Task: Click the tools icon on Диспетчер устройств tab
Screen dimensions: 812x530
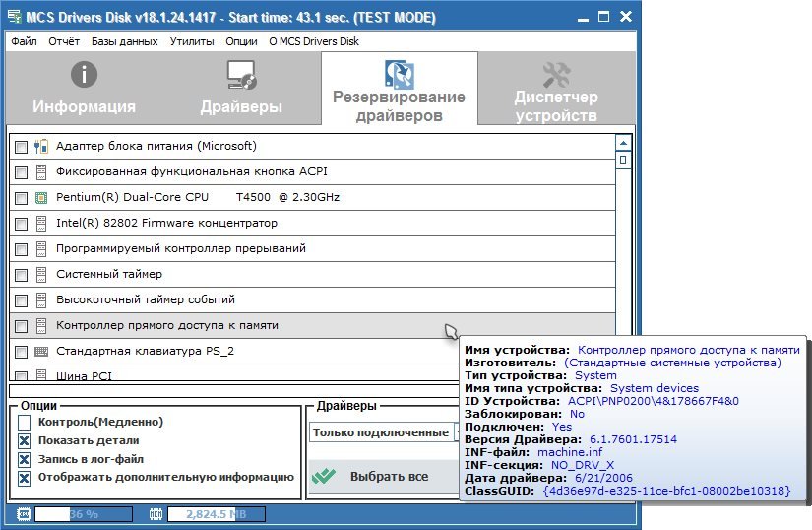Action: point(557,75)
